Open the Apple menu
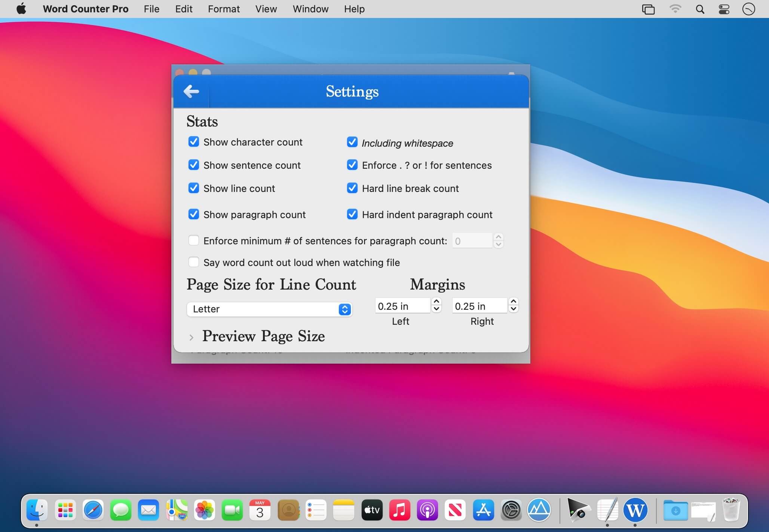 21,9
